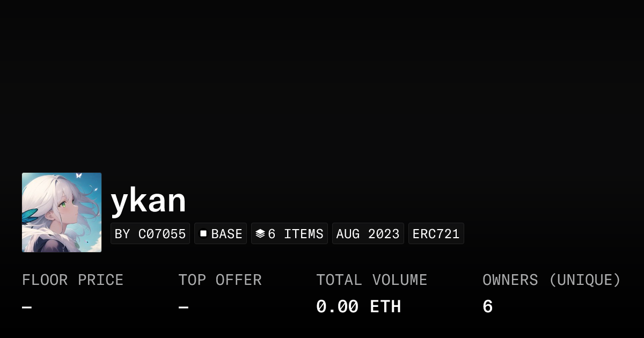This screenshot has height=338, width=644.
Task: Click the girl's green eye in the avatar
Action: pyautogui.click(x=63, y=203)
